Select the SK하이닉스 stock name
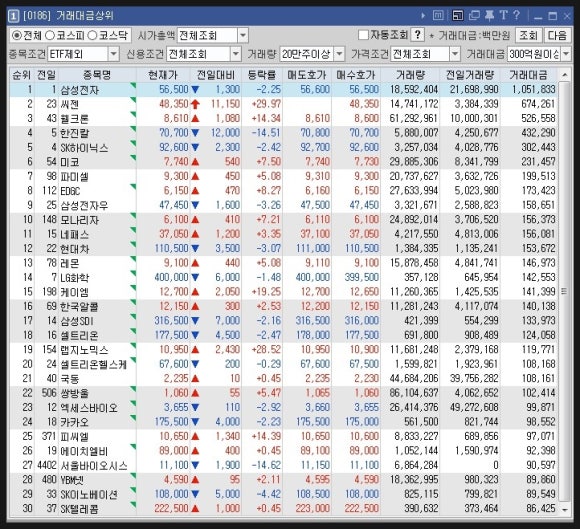Screen dimensions: 580x529 point(84,148)
